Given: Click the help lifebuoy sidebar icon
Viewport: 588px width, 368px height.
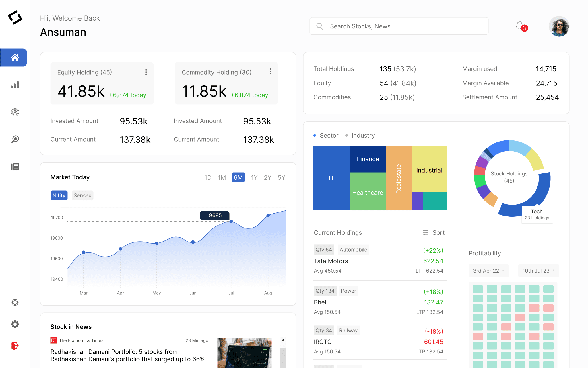Looking at the screenshot, I should point(15,302).
